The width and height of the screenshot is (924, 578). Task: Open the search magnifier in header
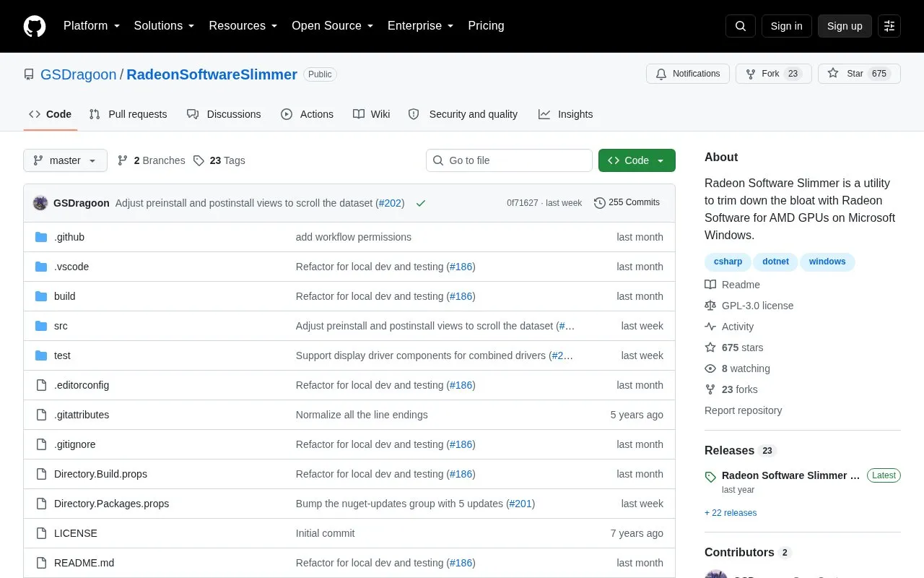(x=741, y=26)
